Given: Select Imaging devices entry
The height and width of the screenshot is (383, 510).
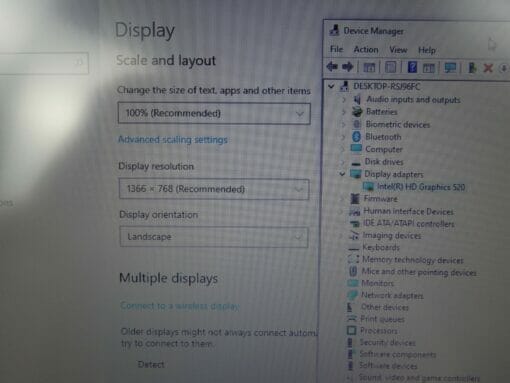Looking at the screenshot, I should coord(392,235).
